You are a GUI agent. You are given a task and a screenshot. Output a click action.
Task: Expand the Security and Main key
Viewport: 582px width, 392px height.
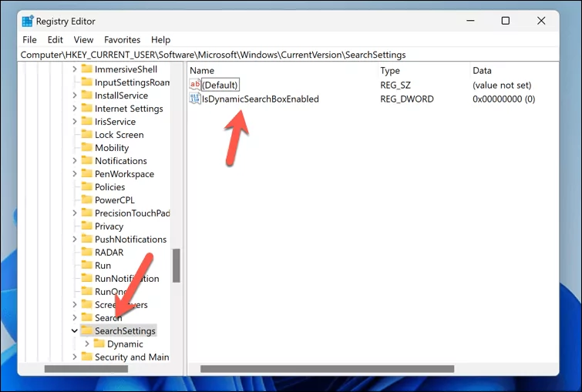click(75, 357)
